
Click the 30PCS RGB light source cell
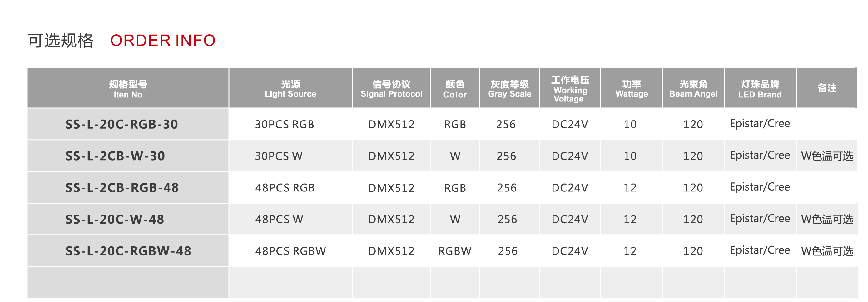[285, 124]
